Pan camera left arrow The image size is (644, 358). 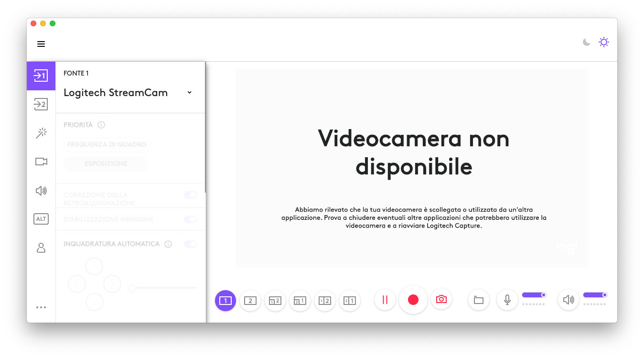click(x=77, y=284)
